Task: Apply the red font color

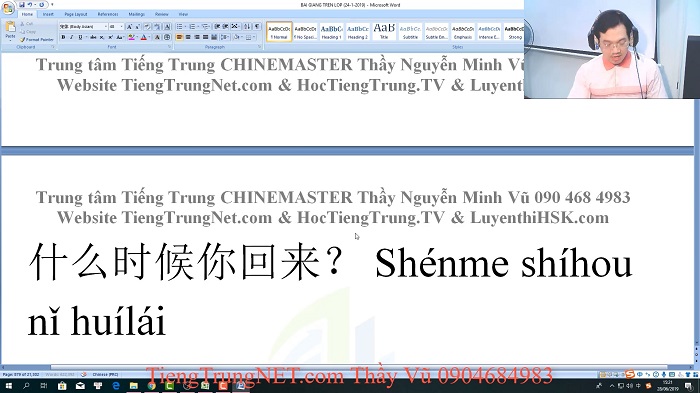Action: [x=143, y=37]
